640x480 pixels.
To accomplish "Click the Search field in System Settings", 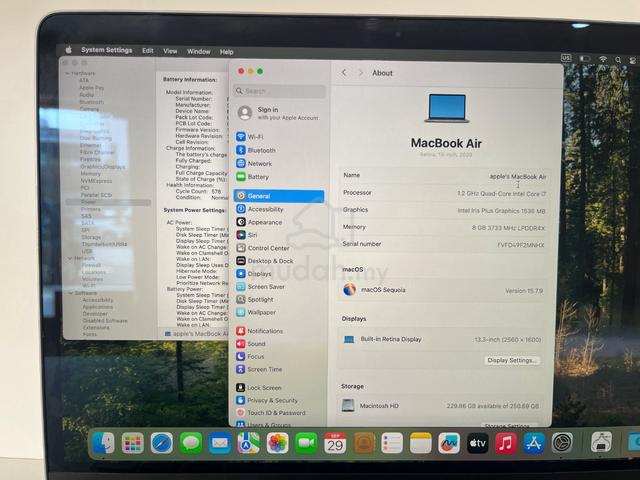I will 280,91.
